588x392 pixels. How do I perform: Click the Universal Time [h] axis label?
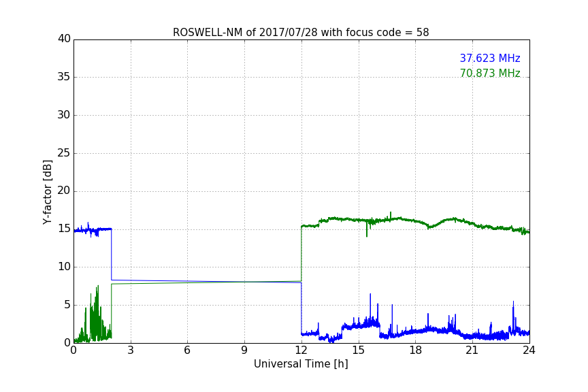pyautogui.click(x=301, y=364)
